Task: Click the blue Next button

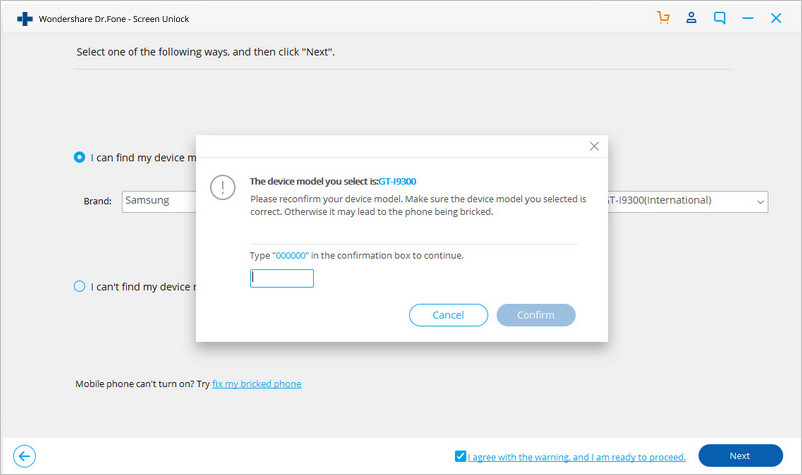Action: [x=740, y=456]
